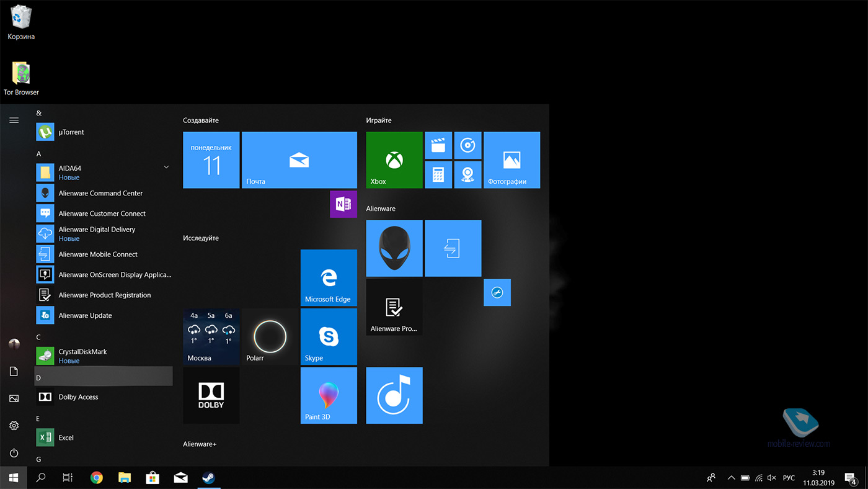
Task: Click the user account avatar in Start
Action: 14,344
